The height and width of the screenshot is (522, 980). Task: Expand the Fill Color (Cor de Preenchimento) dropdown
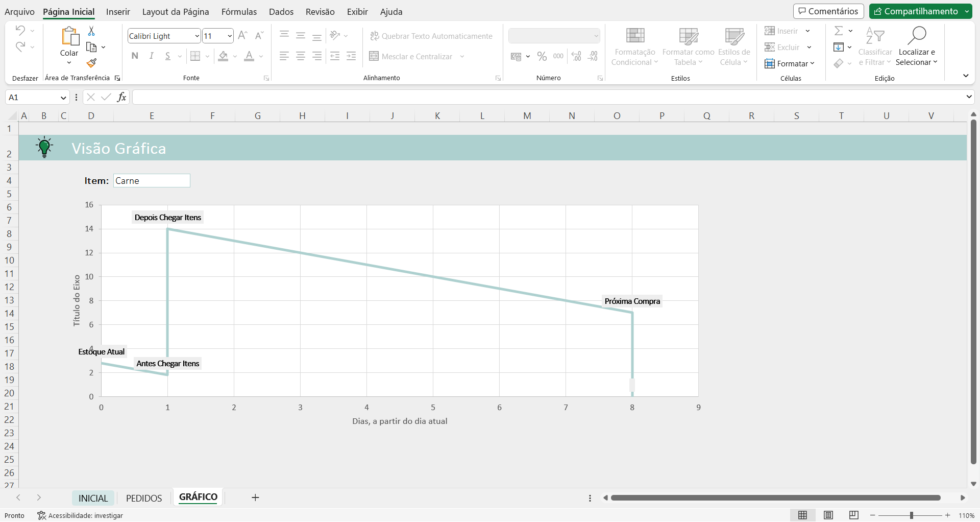pyautogui.click(x=235, y=56)
